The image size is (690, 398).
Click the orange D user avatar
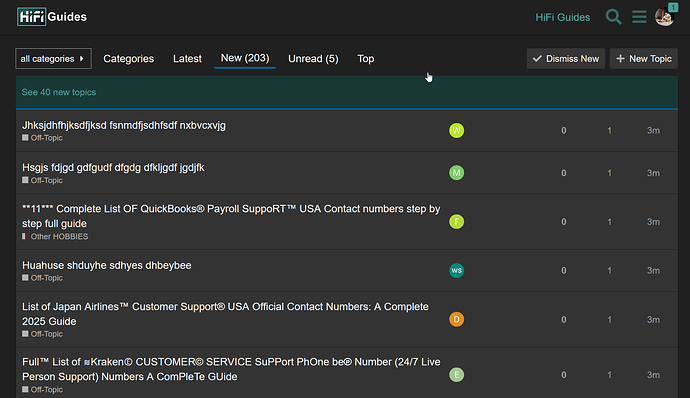tap(456, 319)
